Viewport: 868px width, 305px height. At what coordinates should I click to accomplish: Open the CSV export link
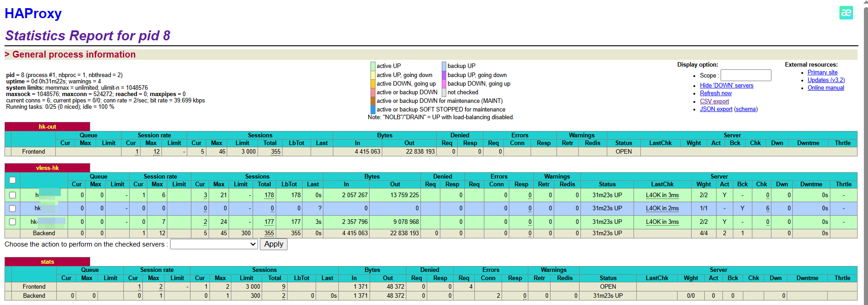[714, 102]
